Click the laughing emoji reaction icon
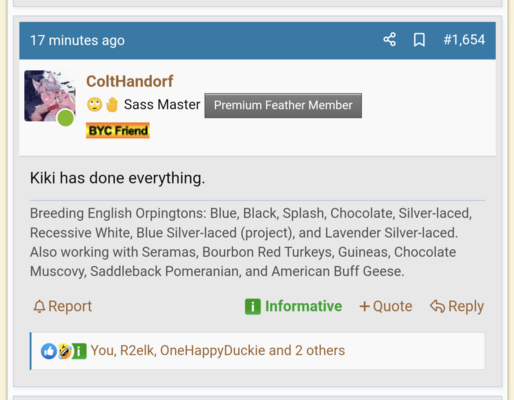This screenshot has width=514, height=400. (65, 351)
